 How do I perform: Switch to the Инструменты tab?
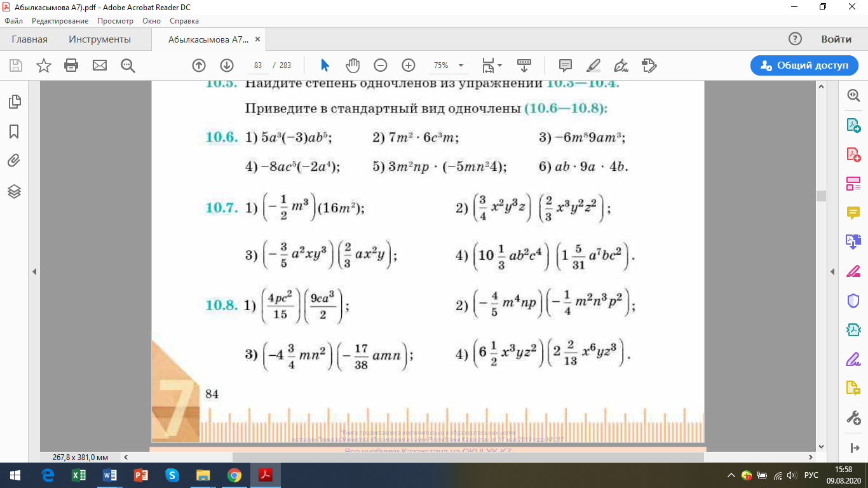point(100,39)
